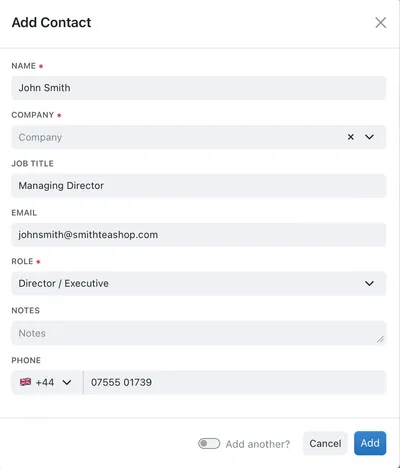Click the Add Contact heading
Image resolution: width=400 pixels, height=468 pixels.
(x=51, y=23)
